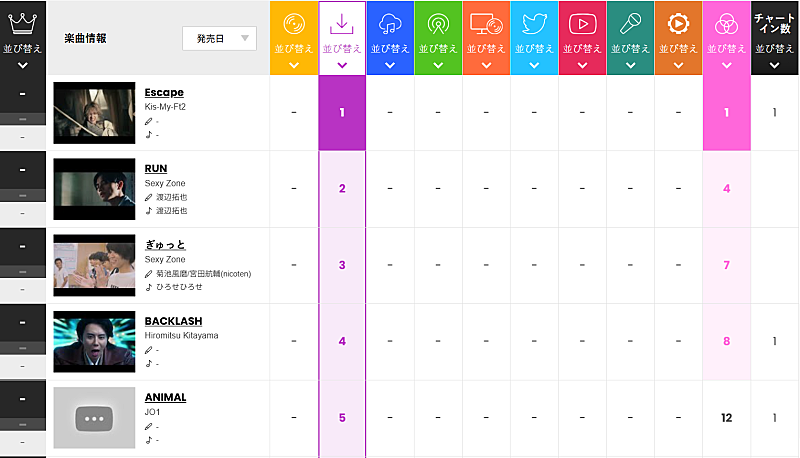Viewport: 800px width, 458px height.
Task: Click the pink overlapping circles icon
Action: [727, 24]
